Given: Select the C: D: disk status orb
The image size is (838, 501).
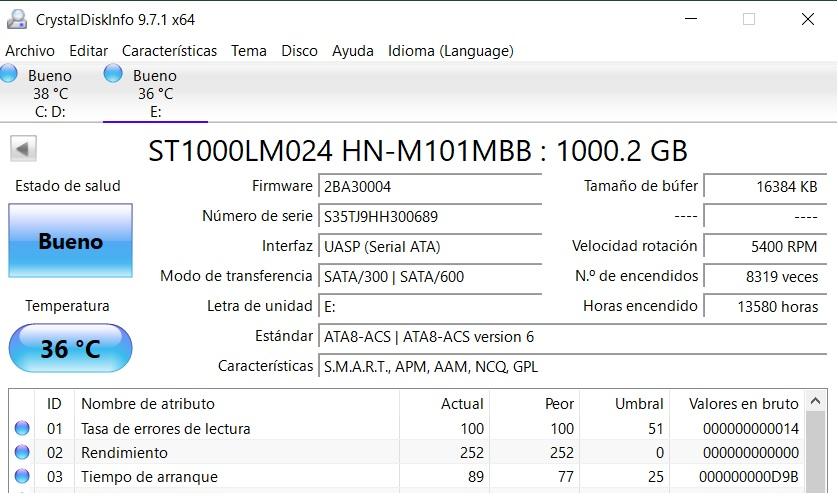Looking at the screenshot, I should point(9,73).
